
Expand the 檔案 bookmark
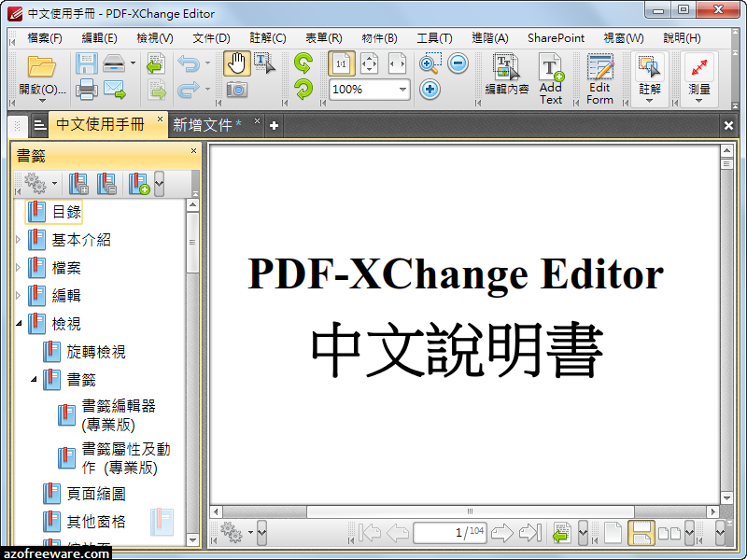[19, 268]
